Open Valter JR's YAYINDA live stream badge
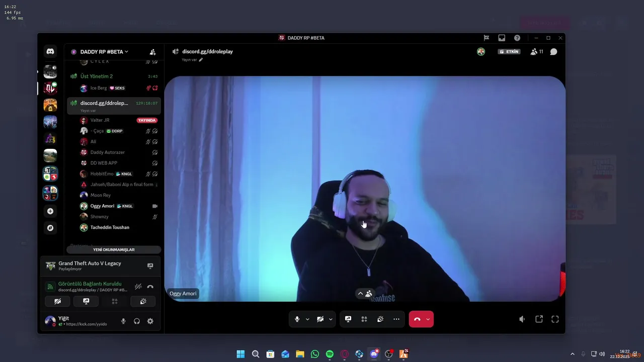 147,121
